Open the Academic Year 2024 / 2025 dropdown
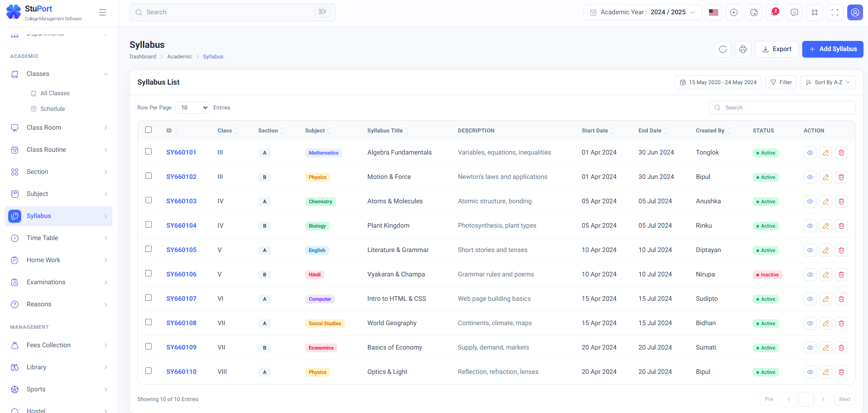Viewport: 868px width, 413px height. 642,12
